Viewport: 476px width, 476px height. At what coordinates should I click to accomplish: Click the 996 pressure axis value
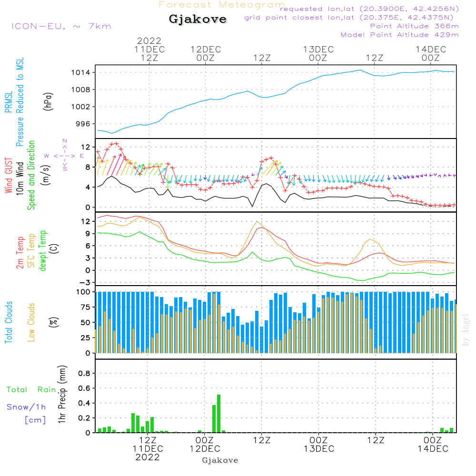coord(83,124)
